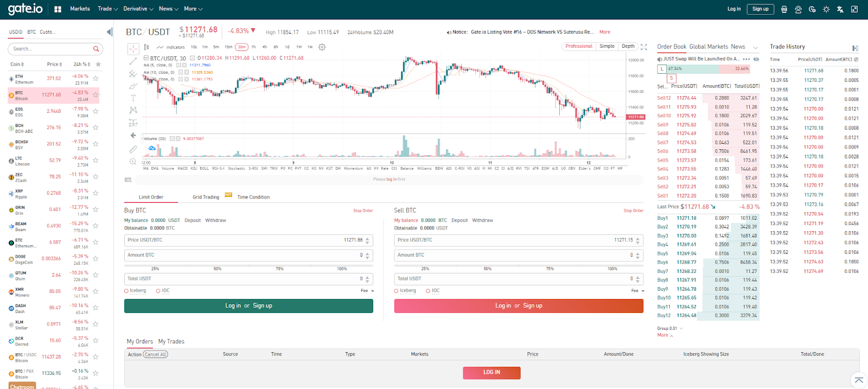The height and width of the screenshot is (389, 868).
Task: Open the Derivative dropdown menu
Action: tap(138, 9)
